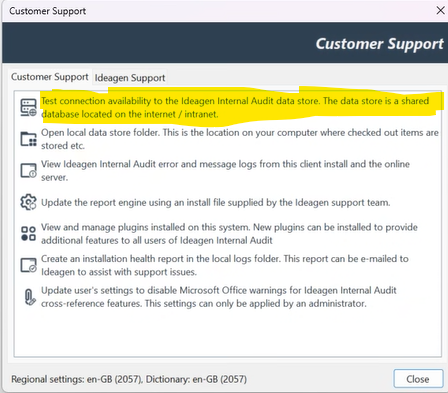Click the dark Customer Support header banner
This screenshot has width=448, height=393.
click(224, 43)
